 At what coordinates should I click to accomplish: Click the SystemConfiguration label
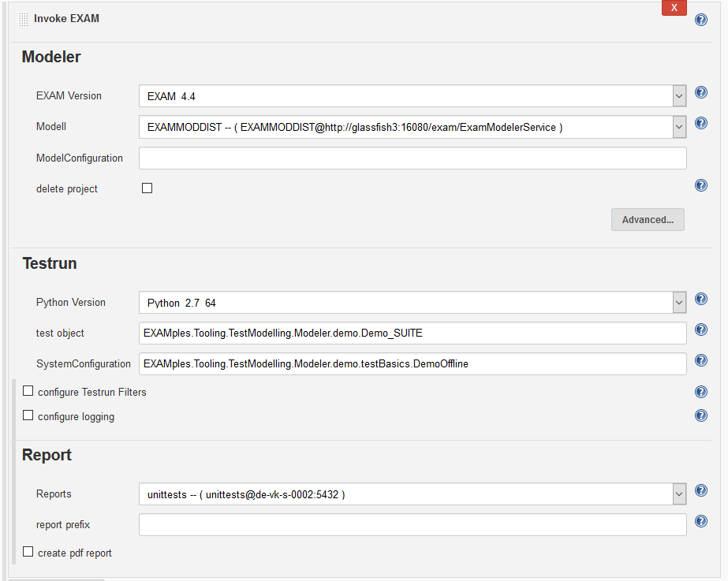[84, 364]
